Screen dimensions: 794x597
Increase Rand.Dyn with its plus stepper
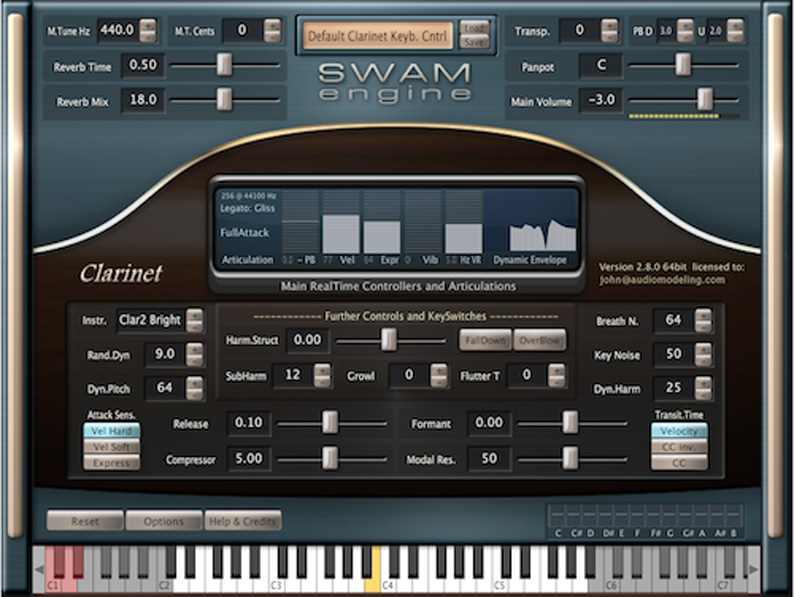tap(195, 348)
